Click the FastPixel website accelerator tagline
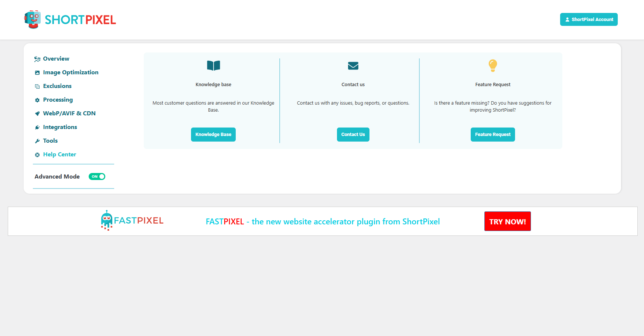The image size is (644, 336). click(x=323, y=222)
